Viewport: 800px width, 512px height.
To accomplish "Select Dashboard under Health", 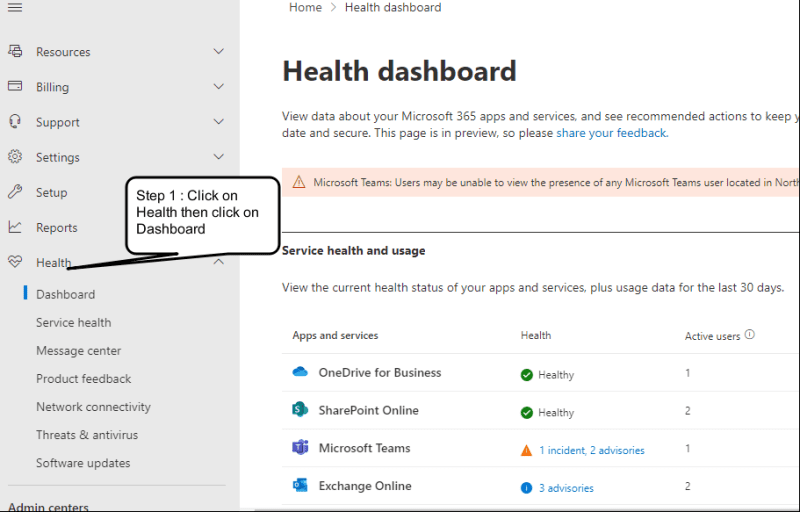I will click(x=65, y=294).
